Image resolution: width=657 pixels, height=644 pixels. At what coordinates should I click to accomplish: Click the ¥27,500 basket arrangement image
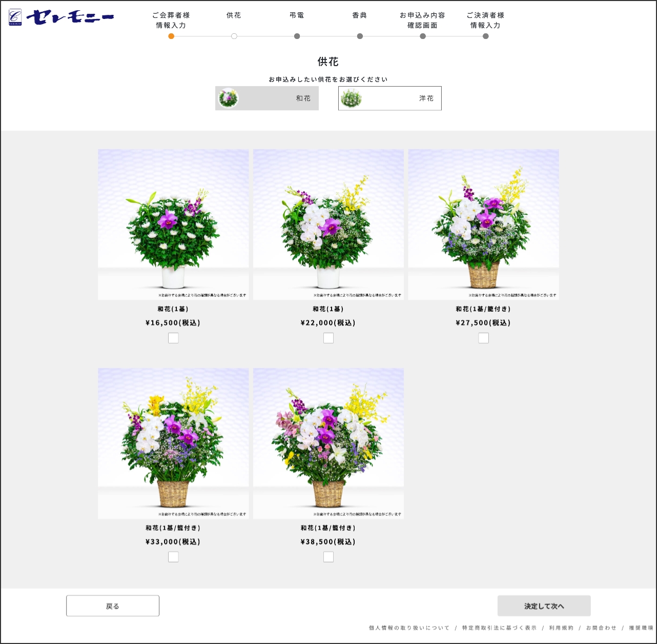coord(483,224)
